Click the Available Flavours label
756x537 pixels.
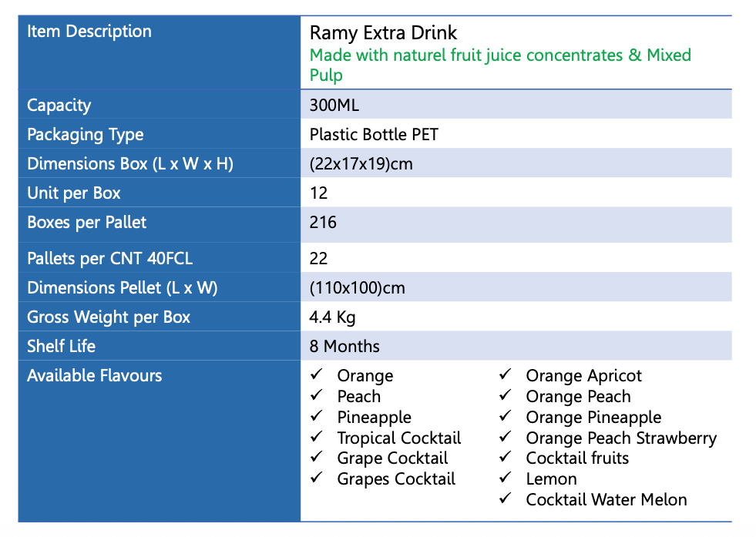(95, 376)
